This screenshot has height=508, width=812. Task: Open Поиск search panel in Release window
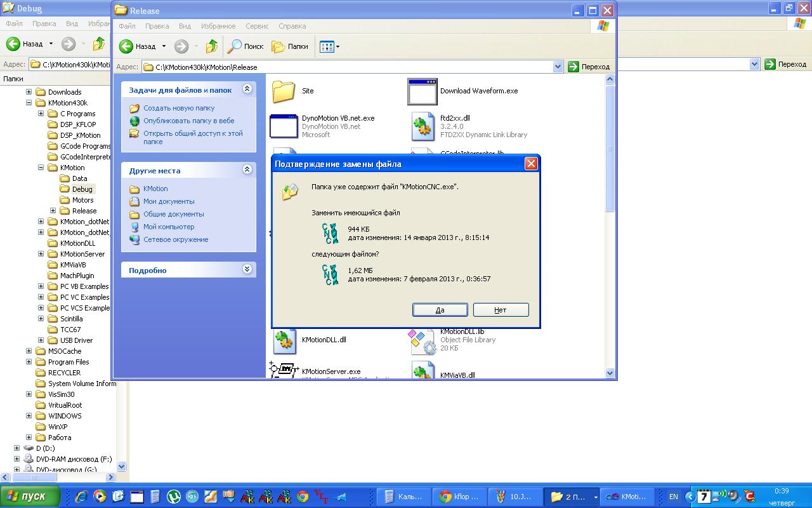point(246,46)
